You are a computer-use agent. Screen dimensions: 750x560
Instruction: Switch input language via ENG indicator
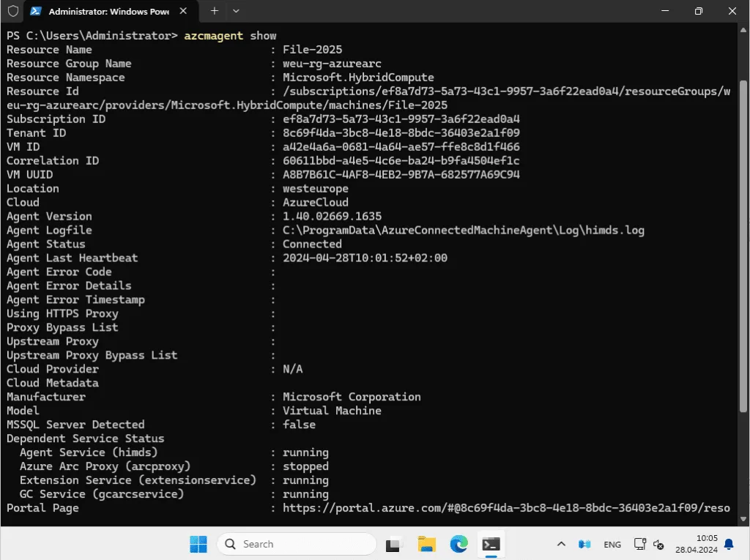612,545
